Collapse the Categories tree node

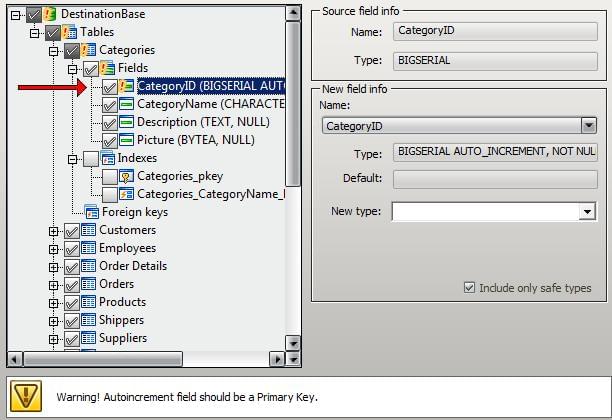(53, 52)
